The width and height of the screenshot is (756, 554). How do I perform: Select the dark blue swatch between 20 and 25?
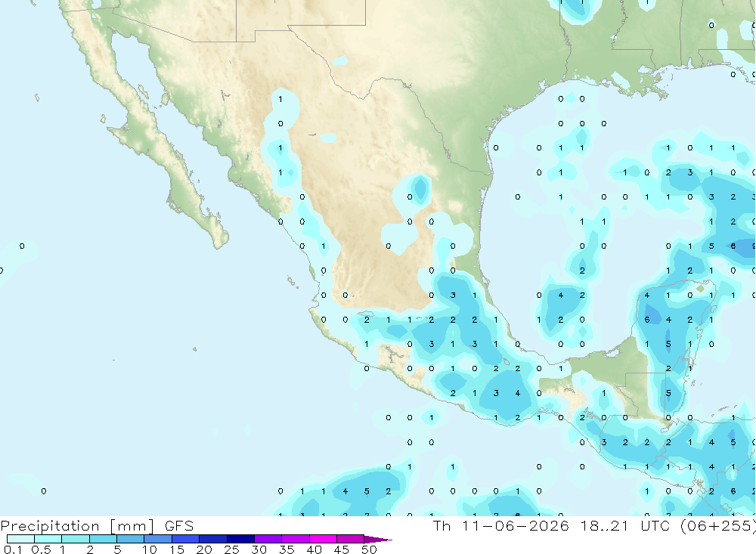[x=213, y=539]
